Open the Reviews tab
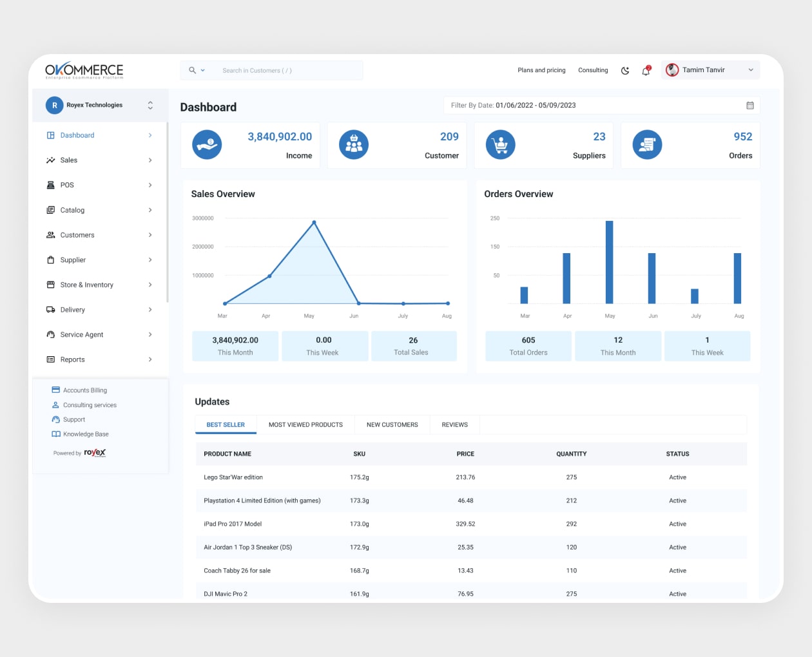The width and height of the screenshot is (812, 657). pos(454,424)
